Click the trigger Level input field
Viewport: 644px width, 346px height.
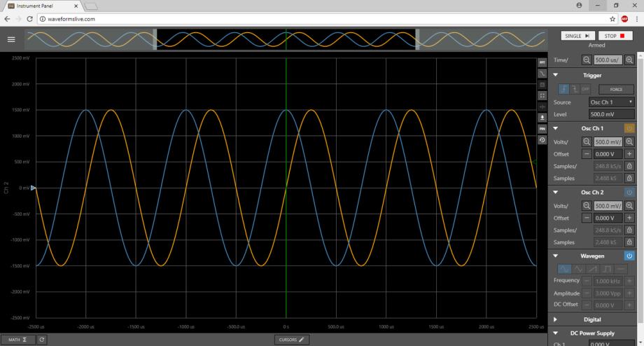(611, 114)
